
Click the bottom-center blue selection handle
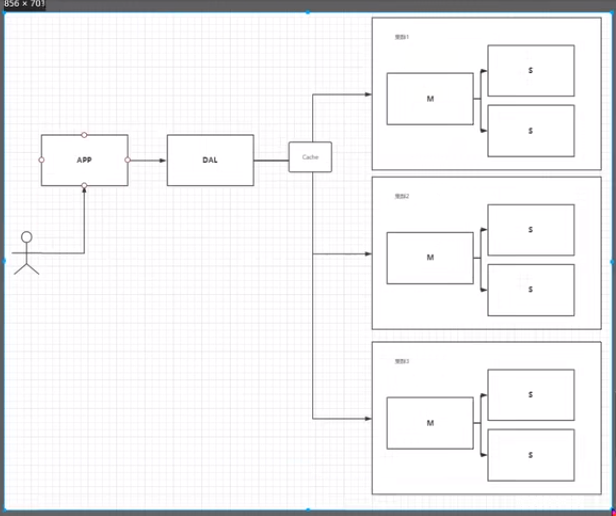308,510
